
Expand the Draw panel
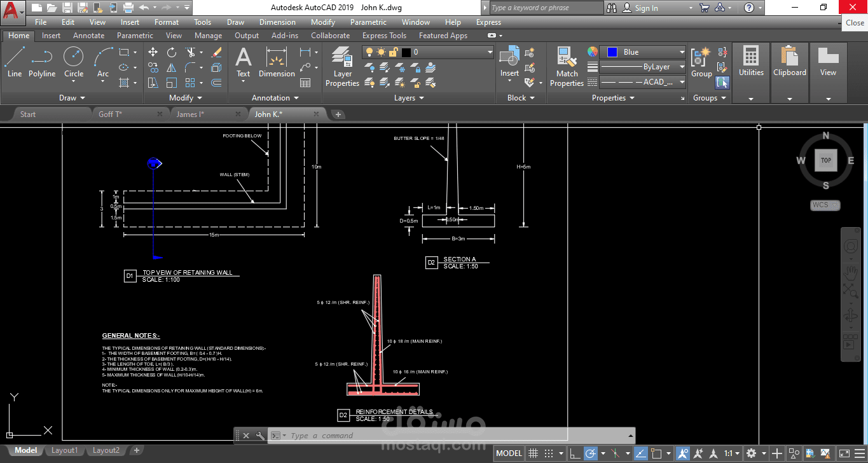point(72,98)
